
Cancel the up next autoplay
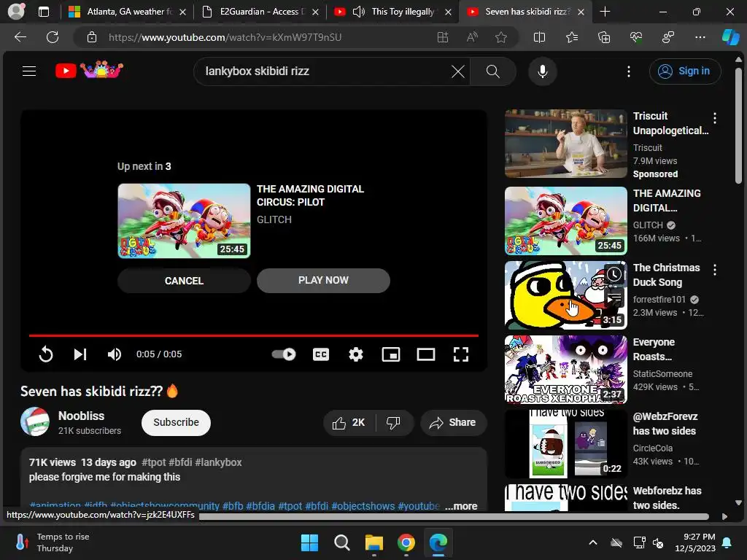[x=184, y=281]
